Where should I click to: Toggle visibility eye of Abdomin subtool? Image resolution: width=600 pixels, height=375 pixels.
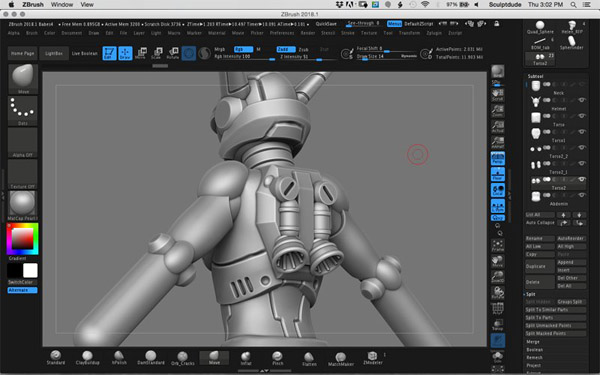click(582, 195)
